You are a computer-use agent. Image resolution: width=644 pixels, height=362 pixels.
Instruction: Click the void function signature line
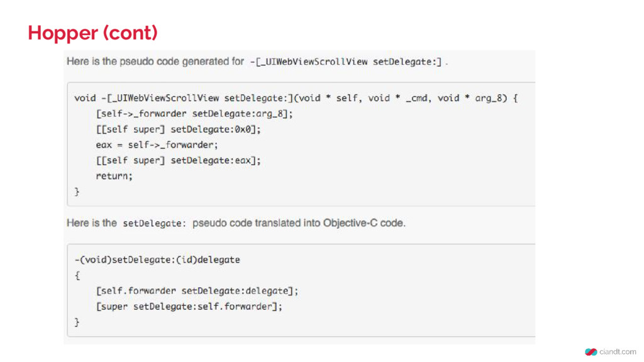[296, 98]
